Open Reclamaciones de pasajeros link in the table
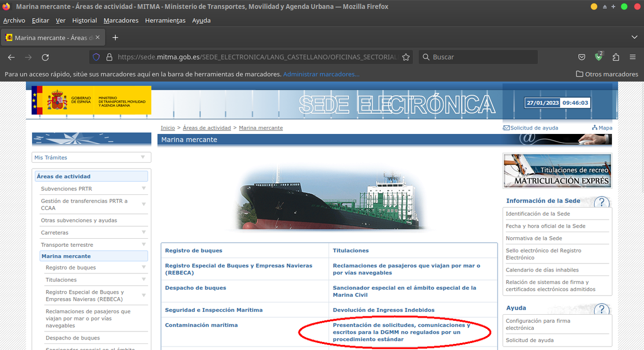Screen dimensions: 644x350 (x=407, y=269)
